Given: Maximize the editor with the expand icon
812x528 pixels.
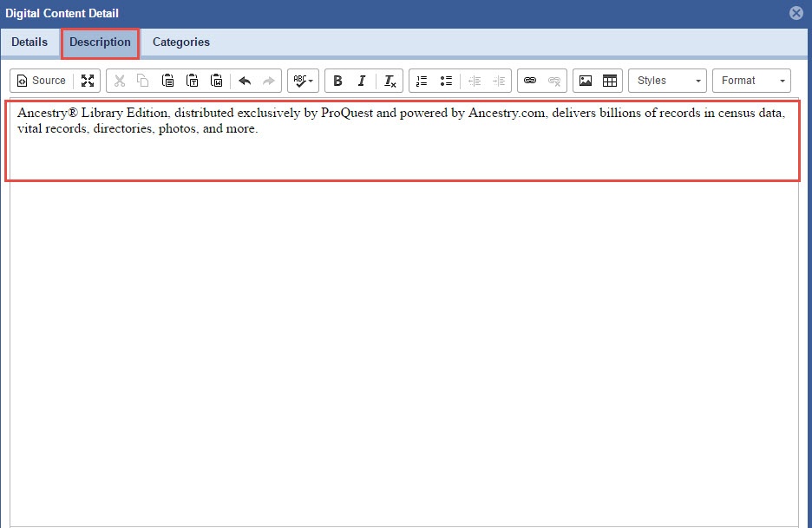Looking at the screenshot, I should [x=88, y=81].
